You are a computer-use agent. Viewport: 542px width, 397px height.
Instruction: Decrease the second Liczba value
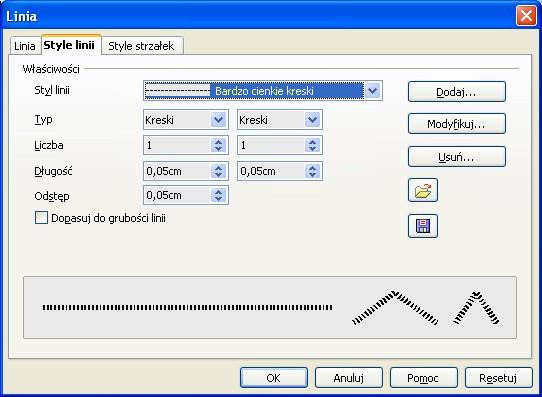click(x=312, y=149)
